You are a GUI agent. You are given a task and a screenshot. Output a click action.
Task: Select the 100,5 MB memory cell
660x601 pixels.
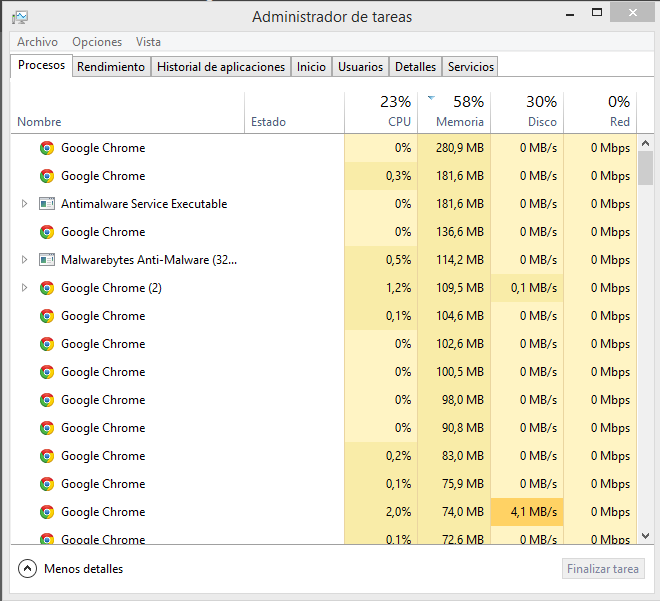[454, 372]
